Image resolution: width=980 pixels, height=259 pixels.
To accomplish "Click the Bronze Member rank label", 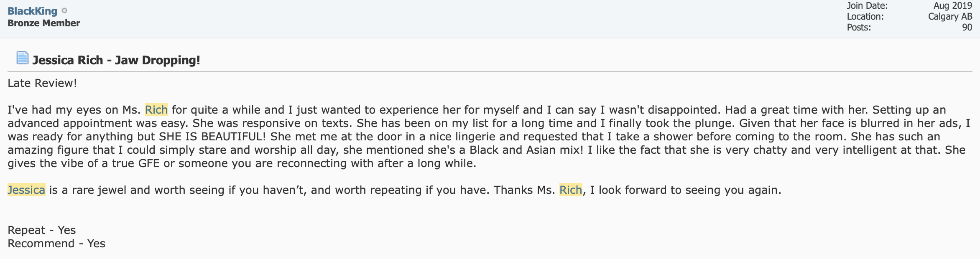I will 44,23.
